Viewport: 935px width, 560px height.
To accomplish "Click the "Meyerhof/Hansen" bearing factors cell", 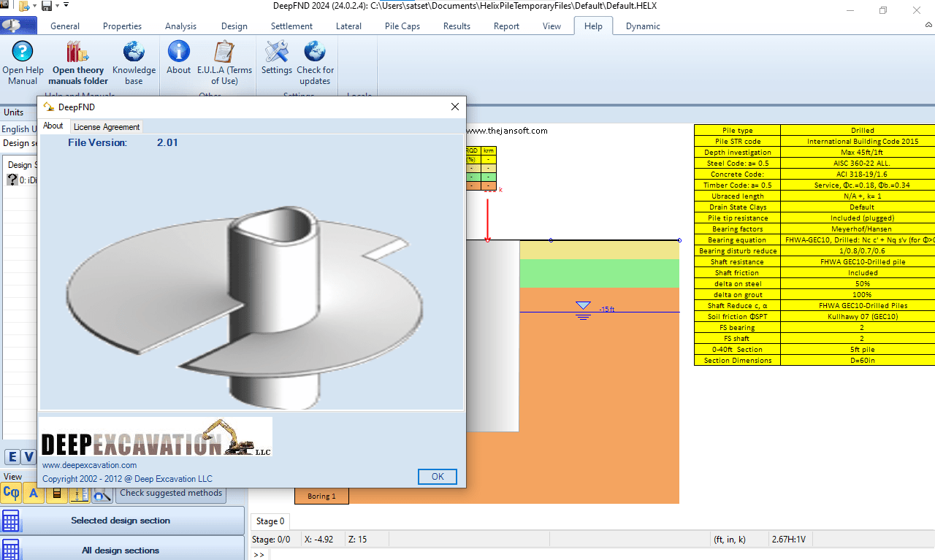I will tap(863, 229).
